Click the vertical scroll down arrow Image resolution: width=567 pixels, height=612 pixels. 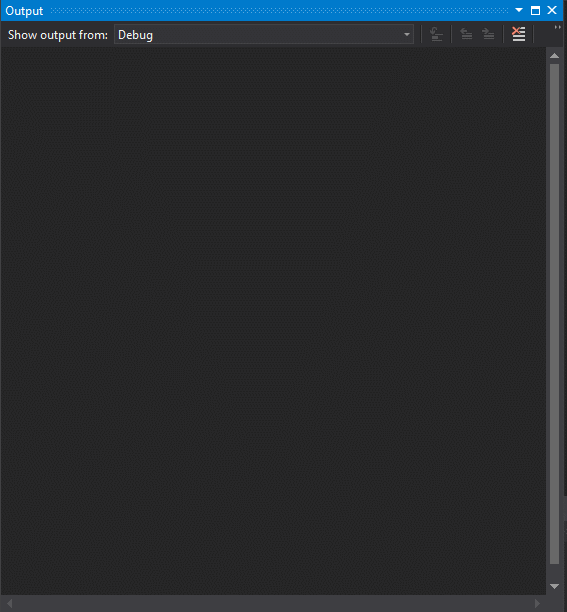tap(554, 586)
